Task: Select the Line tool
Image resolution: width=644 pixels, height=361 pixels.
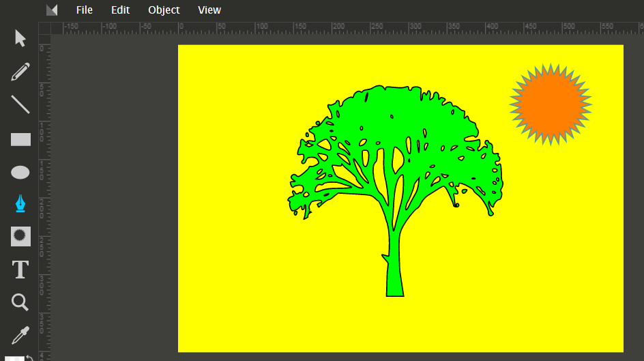Action: [20, 104]
